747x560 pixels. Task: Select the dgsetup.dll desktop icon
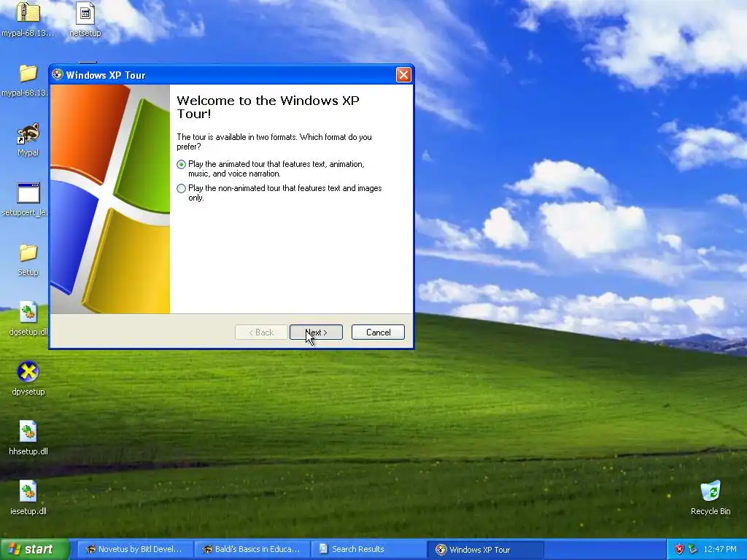pyautogui.click(x=28, y=319)
